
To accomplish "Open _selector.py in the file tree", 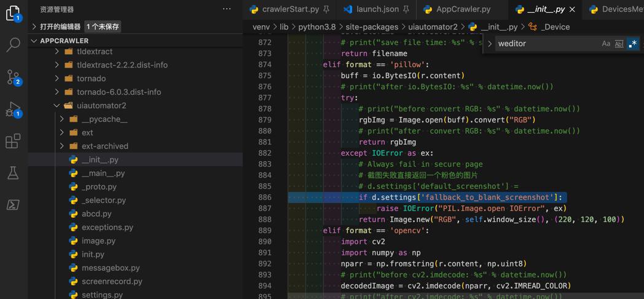I will pyautogui.click(x=136, y=201).
